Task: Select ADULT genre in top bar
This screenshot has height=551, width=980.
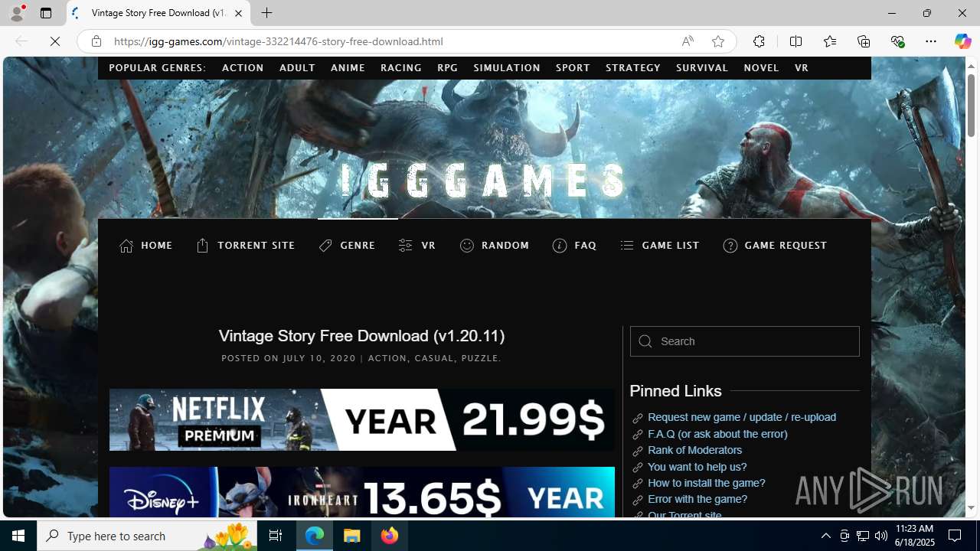Action: pos(297,68)
